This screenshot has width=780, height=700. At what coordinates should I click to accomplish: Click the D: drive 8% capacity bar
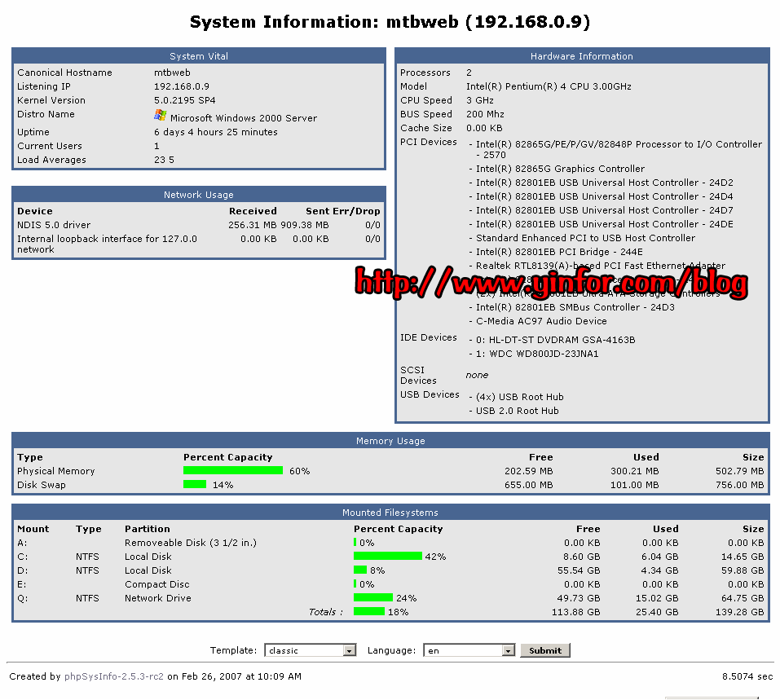tap(359, 570)
